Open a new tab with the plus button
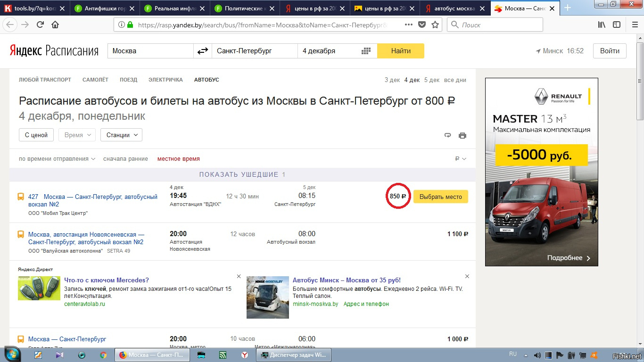The width and height of the screenshot is (644, 362). 568,8
